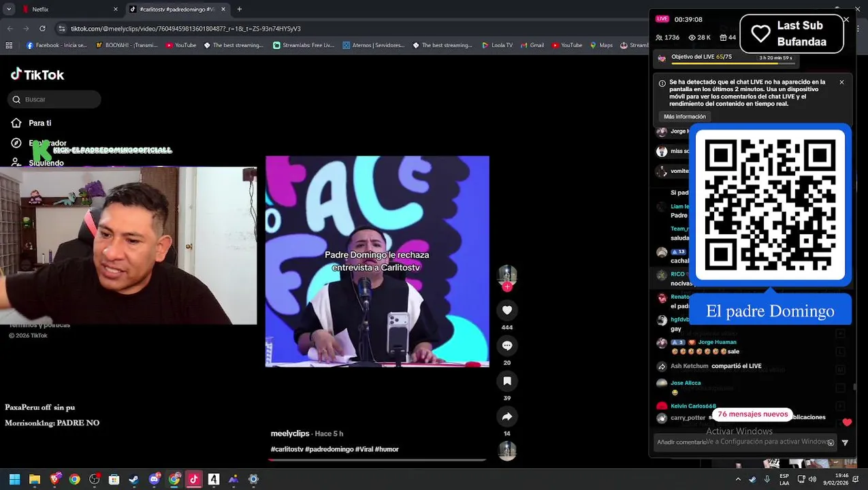Click the Objetivo del LIVE progress bar
868x490 pixels.
733,63
